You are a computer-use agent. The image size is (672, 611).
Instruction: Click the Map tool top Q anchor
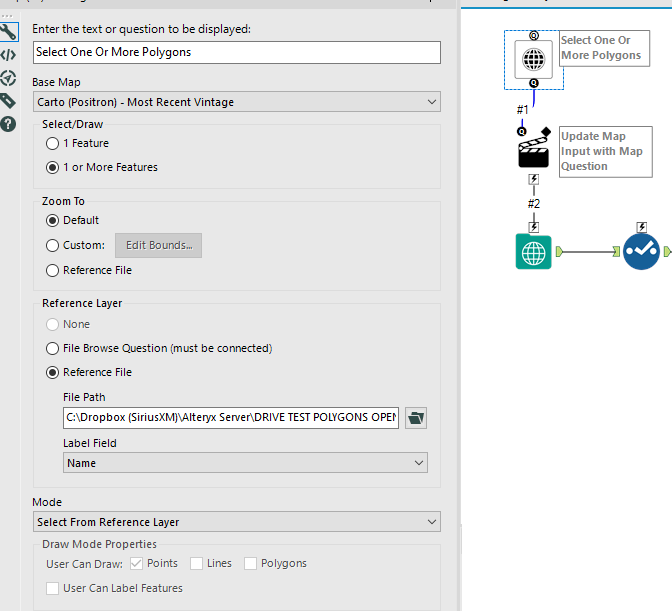click(x=534, y=36)
